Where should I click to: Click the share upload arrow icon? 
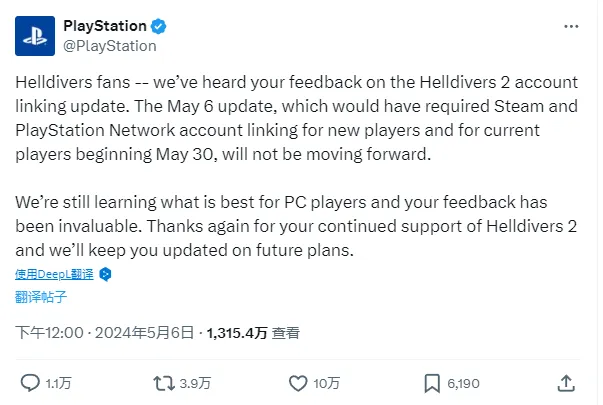click(x=565, y=382)
